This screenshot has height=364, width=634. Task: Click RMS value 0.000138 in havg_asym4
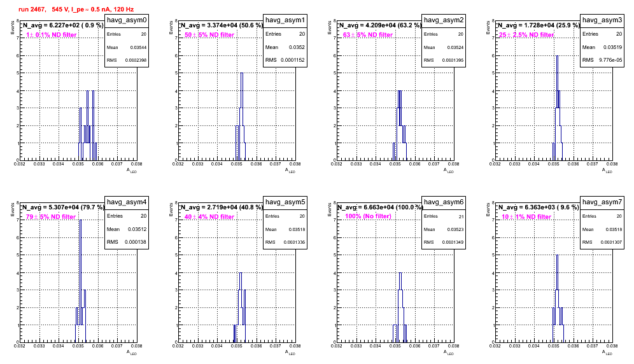[x=136, y=242]
